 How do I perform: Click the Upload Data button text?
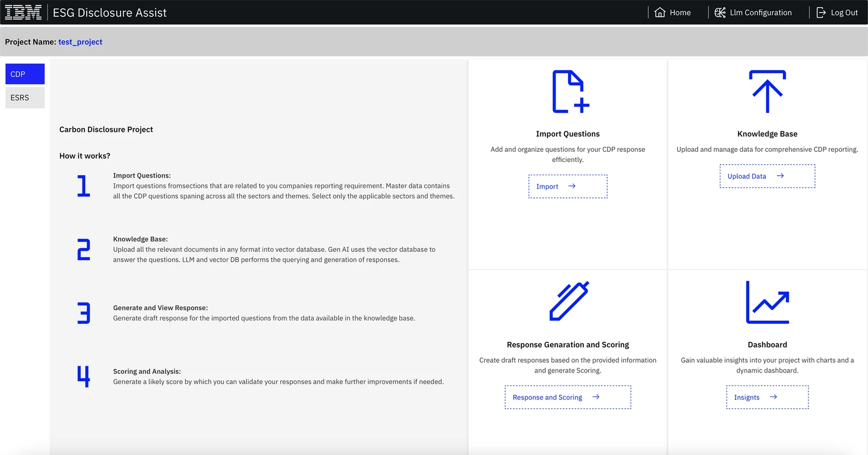(746, 176)
